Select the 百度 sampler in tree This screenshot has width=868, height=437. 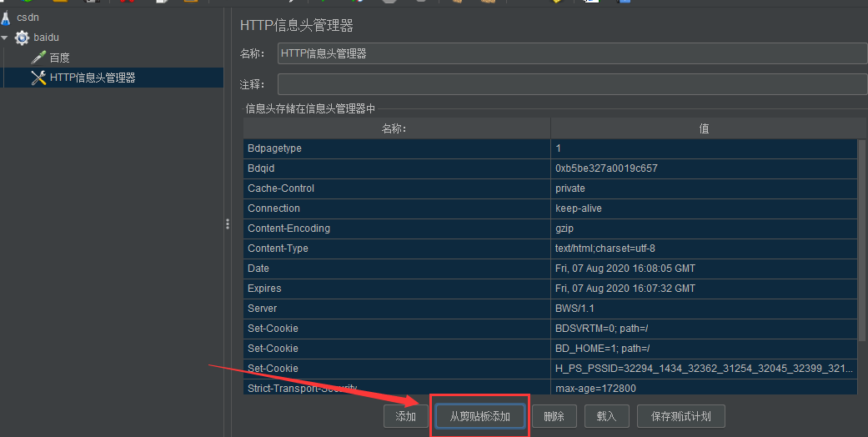pos(59,58)
